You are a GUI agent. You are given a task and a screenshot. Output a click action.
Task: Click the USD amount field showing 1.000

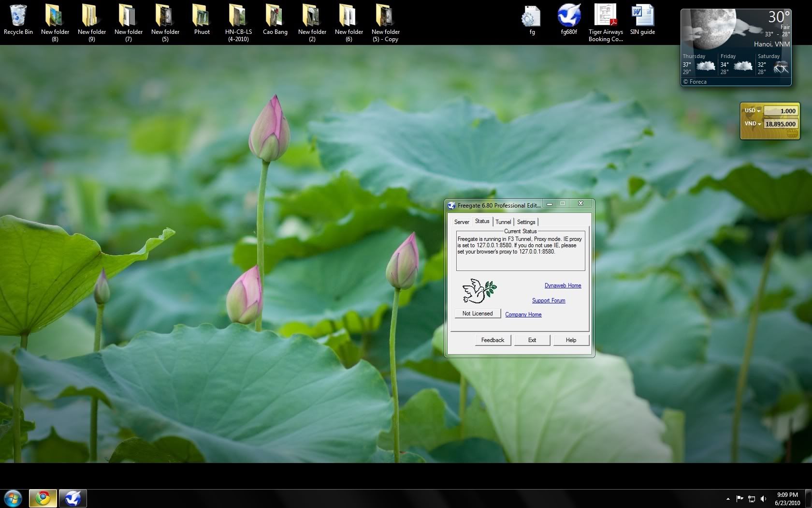pos(780,111)
